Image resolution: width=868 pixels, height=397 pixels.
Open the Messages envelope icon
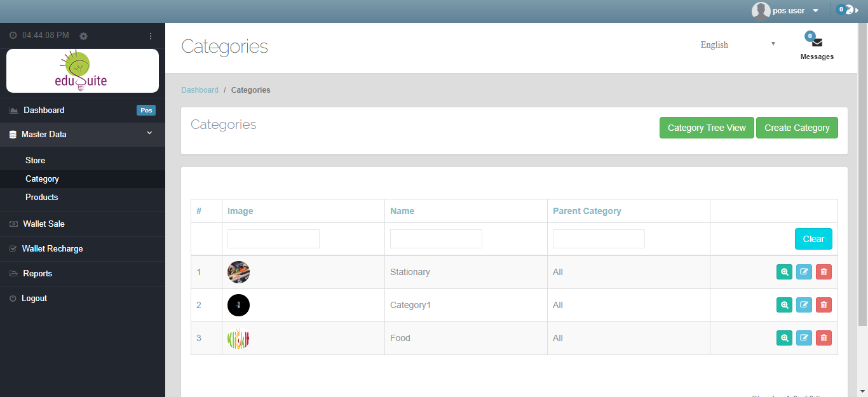(817, 43)
